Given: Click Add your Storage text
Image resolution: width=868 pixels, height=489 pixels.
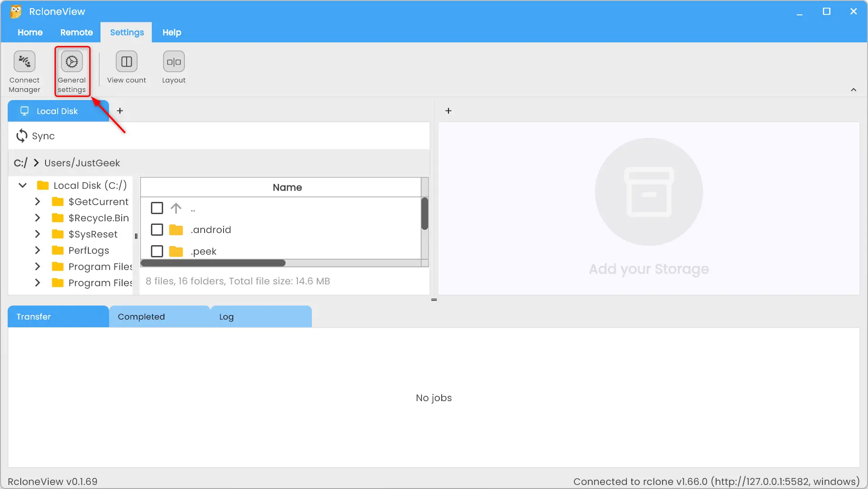Looking at the screenshot, I should click(649, 269).
